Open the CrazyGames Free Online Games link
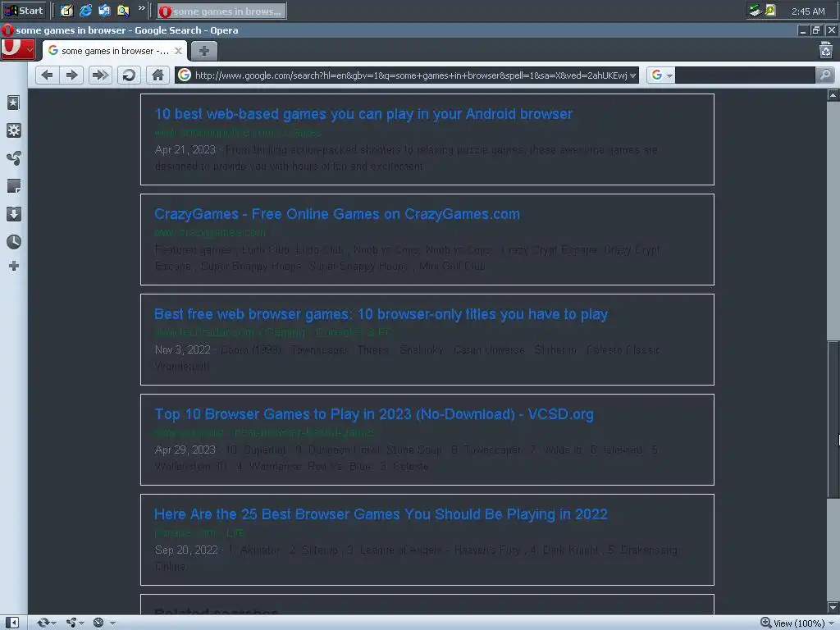Viewport: 840px width, 630px height. coord(337,214)
